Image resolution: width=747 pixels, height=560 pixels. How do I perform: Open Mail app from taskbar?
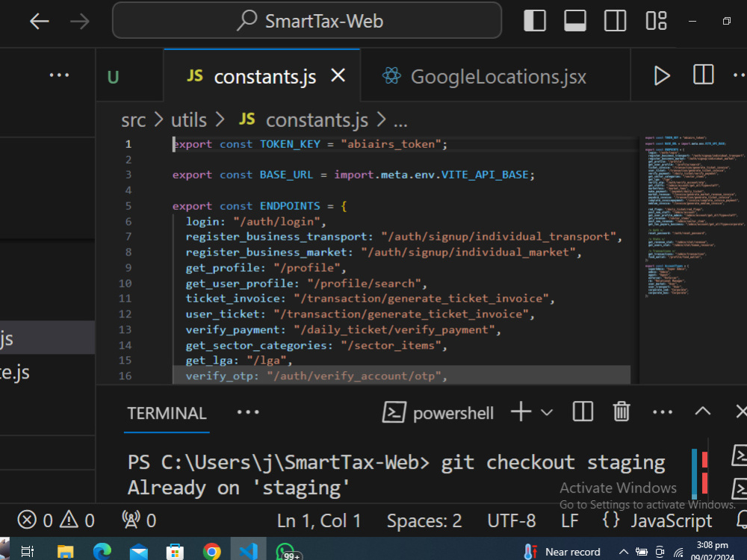[139, 552]
